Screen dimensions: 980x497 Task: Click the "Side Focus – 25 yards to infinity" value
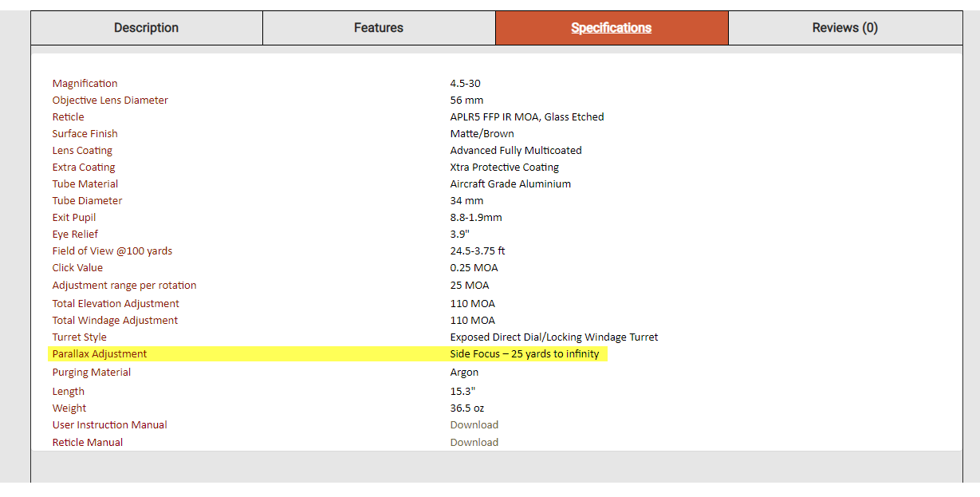click(524, 354)
